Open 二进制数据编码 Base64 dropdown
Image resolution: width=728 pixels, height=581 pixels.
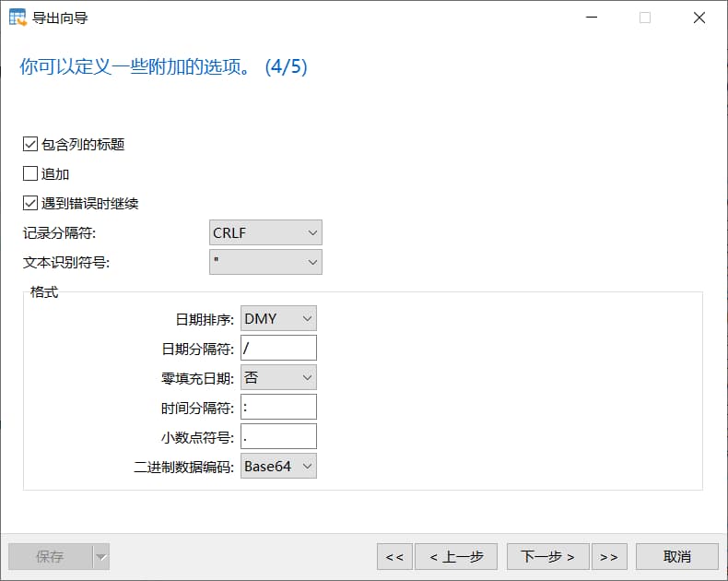278,466
